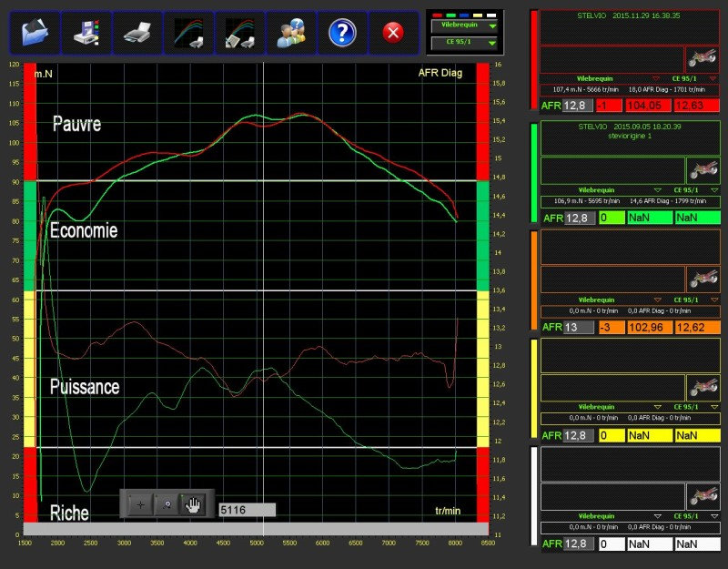Select the hand pan tool below the graph
The height and width of the screenshot is (569, 728).
[x=193, y=504]
